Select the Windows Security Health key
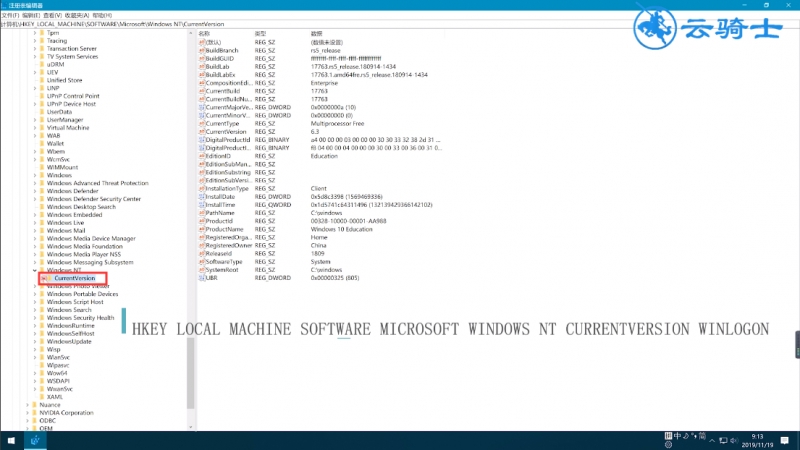 [80, 318]
